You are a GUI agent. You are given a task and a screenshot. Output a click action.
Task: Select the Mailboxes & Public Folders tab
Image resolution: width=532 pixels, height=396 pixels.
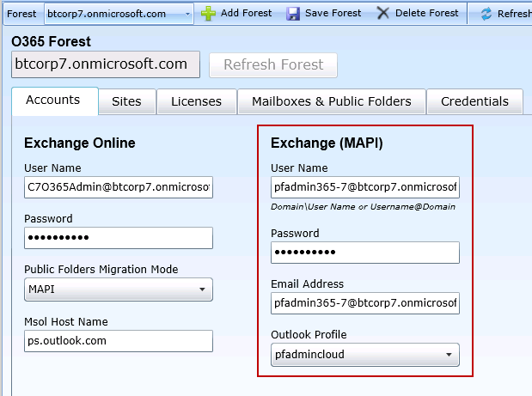331,101
